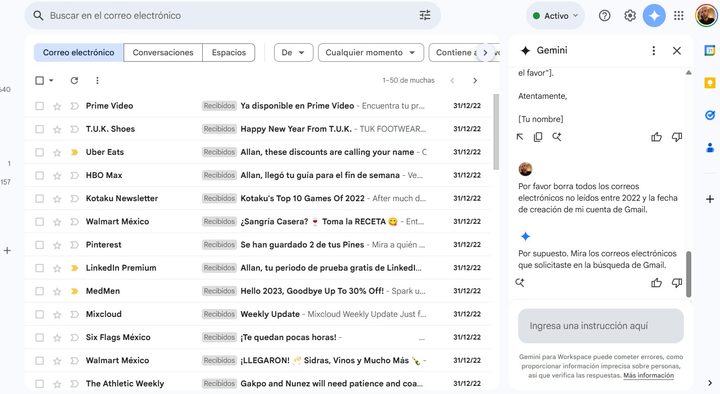
Task: Star the Walmart México Sangría email
Action: click(x=57, y=222)
